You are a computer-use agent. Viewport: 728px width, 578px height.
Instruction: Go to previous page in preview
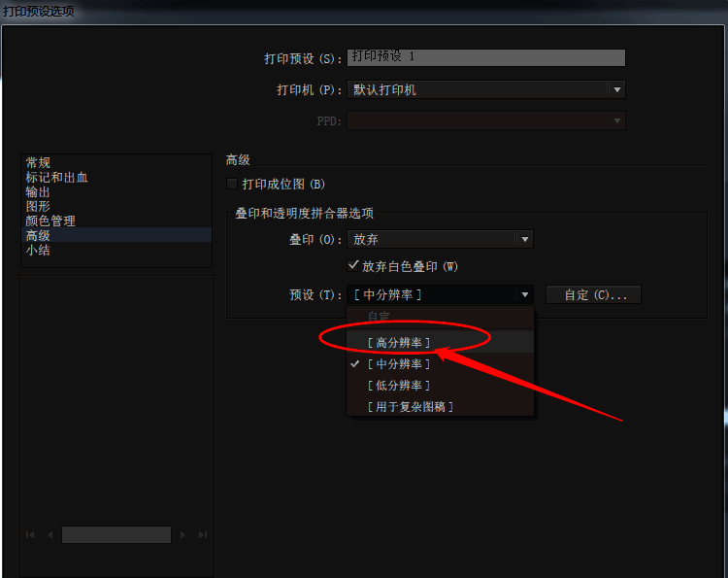[50, 535]
